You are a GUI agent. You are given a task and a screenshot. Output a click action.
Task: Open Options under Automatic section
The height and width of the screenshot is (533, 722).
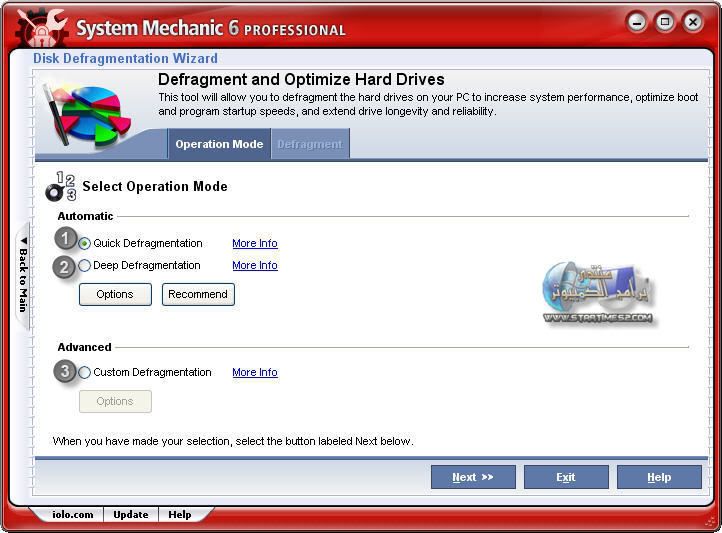coord(115,294)
